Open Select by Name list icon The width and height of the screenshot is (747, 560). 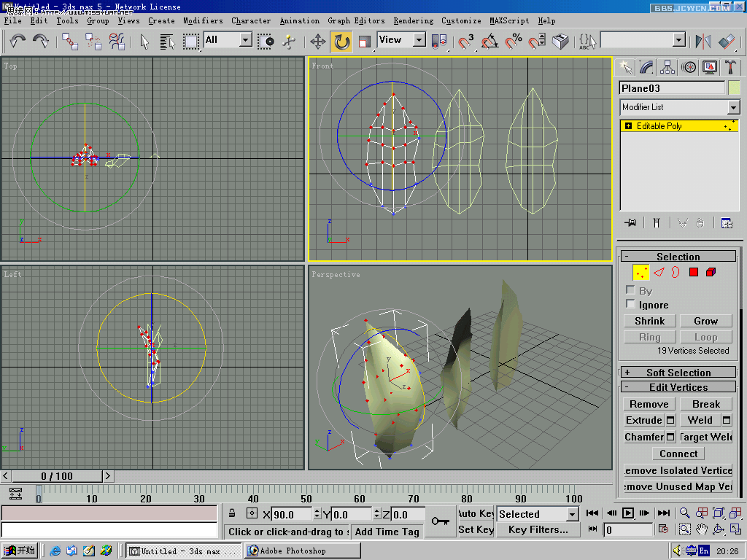(x=167, y=42)
